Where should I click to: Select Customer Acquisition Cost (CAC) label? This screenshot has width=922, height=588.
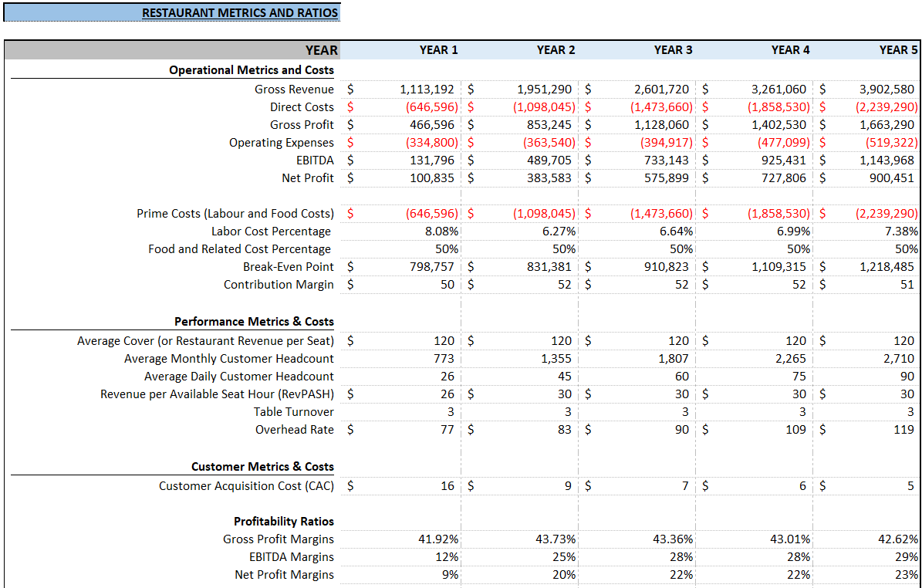point(246,486)
